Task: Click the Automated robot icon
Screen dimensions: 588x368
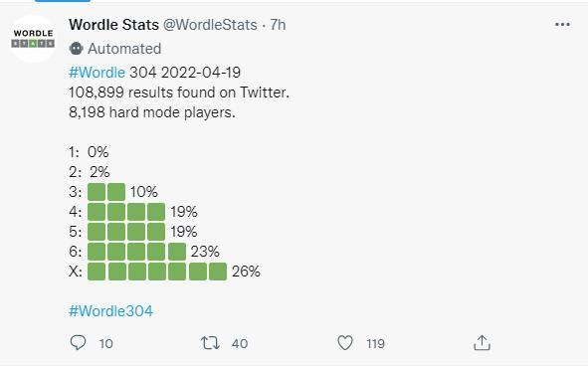Action: coord(77,49)
